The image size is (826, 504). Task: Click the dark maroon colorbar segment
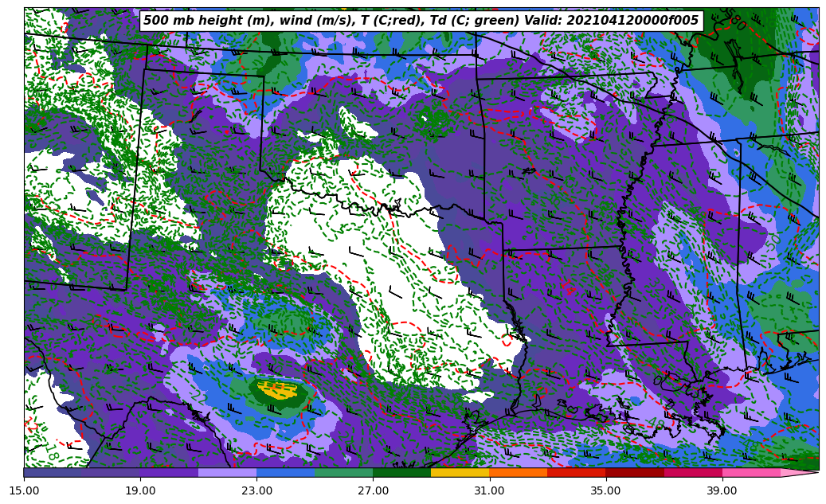pos(634,472)
